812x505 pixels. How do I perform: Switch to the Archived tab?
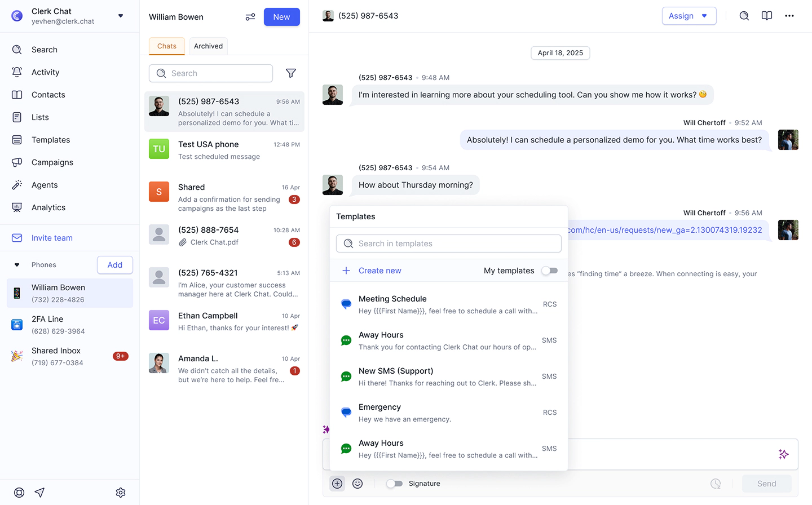208,46
